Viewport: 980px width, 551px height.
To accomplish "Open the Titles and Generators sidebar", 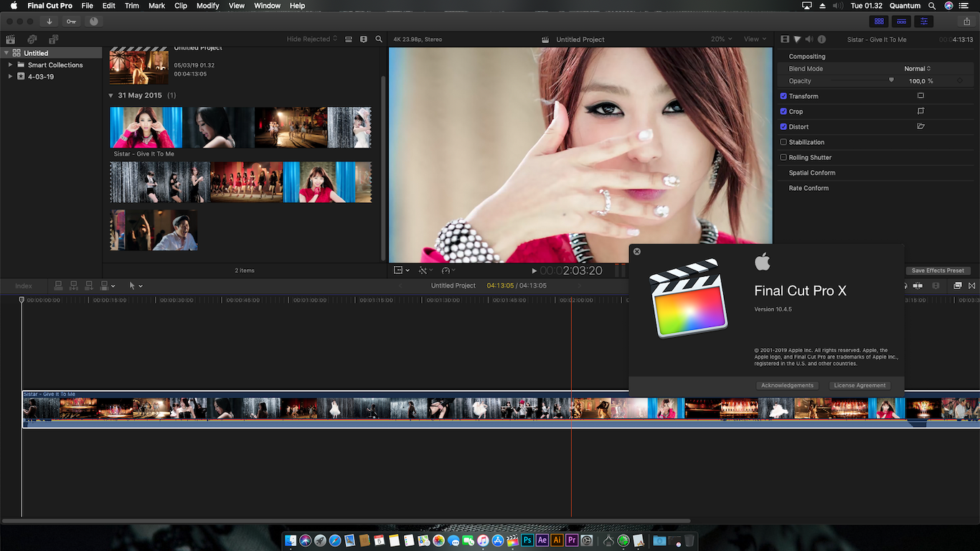I will point(53,39).
